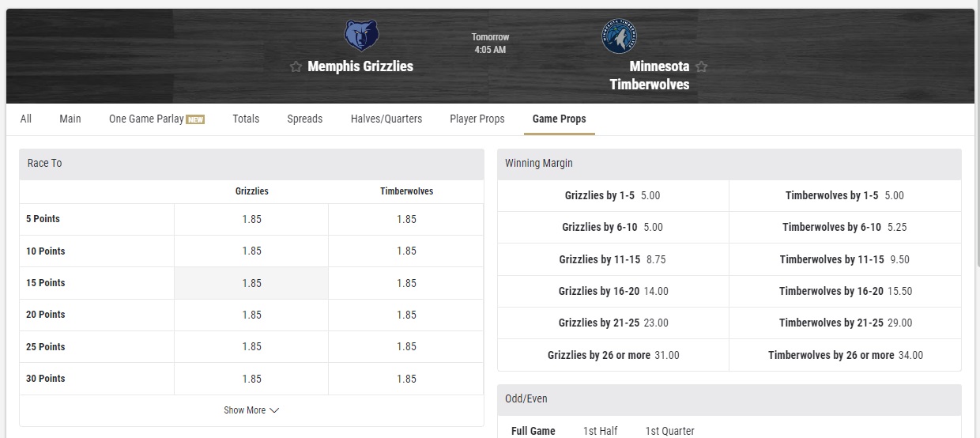The width and height of the screenshot is (980, 438).
Task: Choose Grizzlies race to 20 Points
Action: coord(251,315)
